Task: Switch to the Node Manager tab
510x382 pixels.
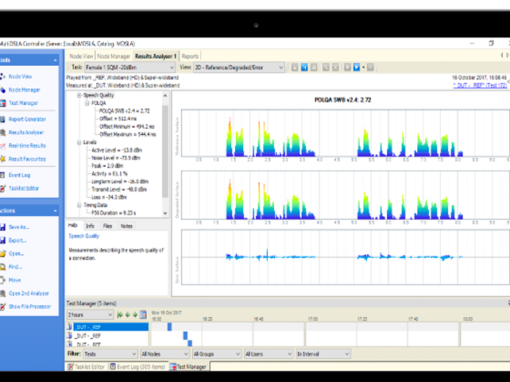Action: (113, 56)
